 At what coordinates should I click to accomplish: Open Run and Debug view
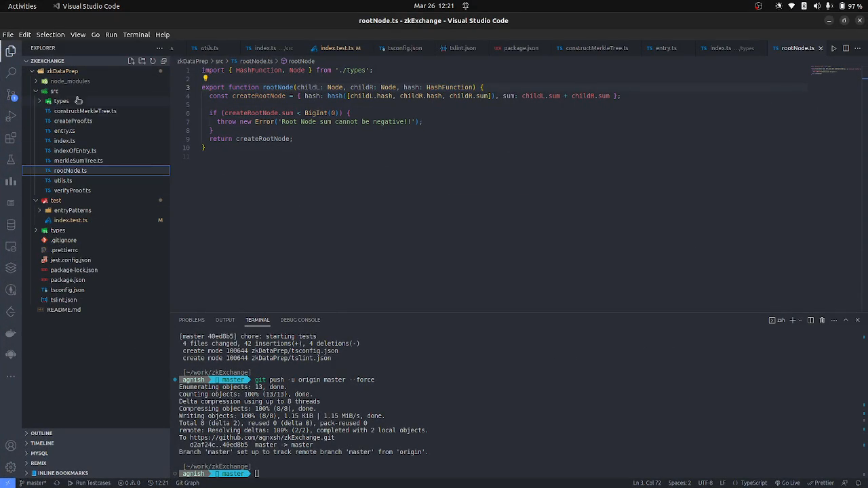[11, 117]
